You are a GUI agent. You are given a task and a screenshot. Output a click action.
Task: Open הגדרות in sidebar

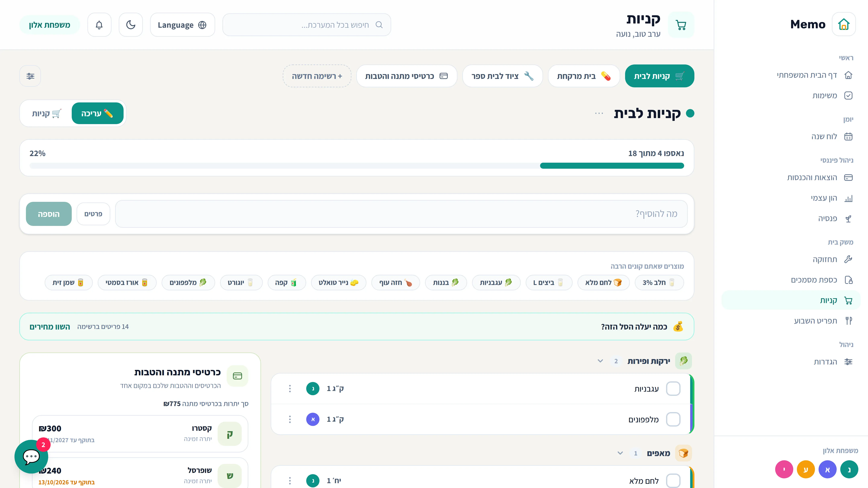click(x=791, y=362)
